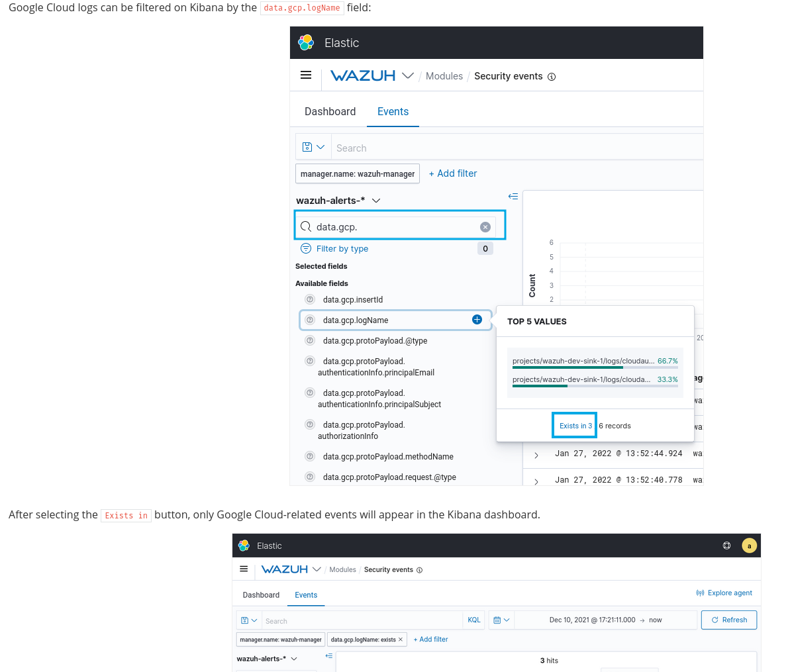790x672 pixels.
Task: Select the Events tab in the lower screenshot
Action: pyautogui.click(x=305, y=595)
